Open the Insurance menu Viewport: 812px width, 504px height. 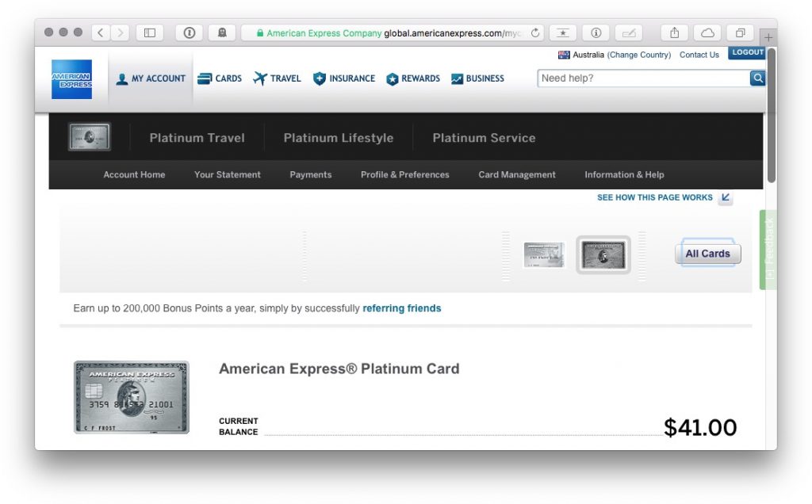pos(344,78)
